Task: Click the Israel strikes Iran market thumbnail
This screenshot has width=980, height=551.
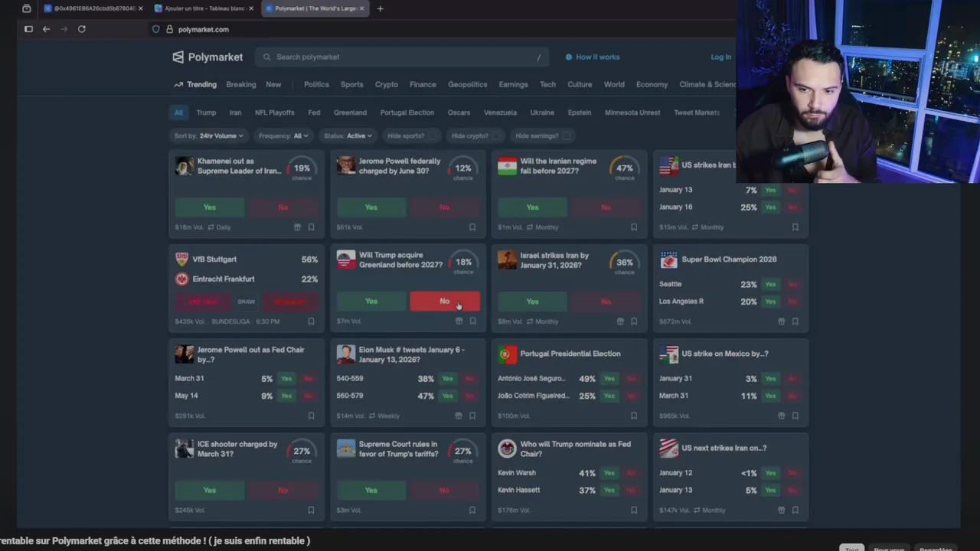Action: click(508, 260)
